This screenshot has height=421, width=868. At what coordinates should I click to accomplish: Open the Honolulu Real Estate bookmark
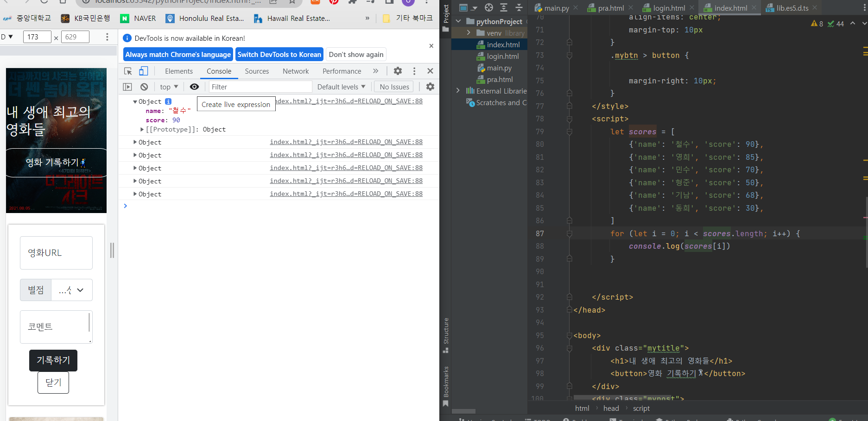click(x=205, y=18)
